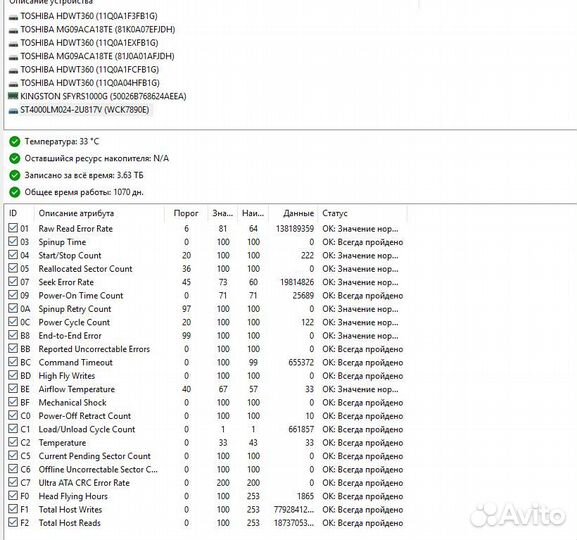The height and width of the screenshot is (540, 577).
Task: Click Оставшийся ресурс накопителя: N/A text
Action: (x=96, y=158)
